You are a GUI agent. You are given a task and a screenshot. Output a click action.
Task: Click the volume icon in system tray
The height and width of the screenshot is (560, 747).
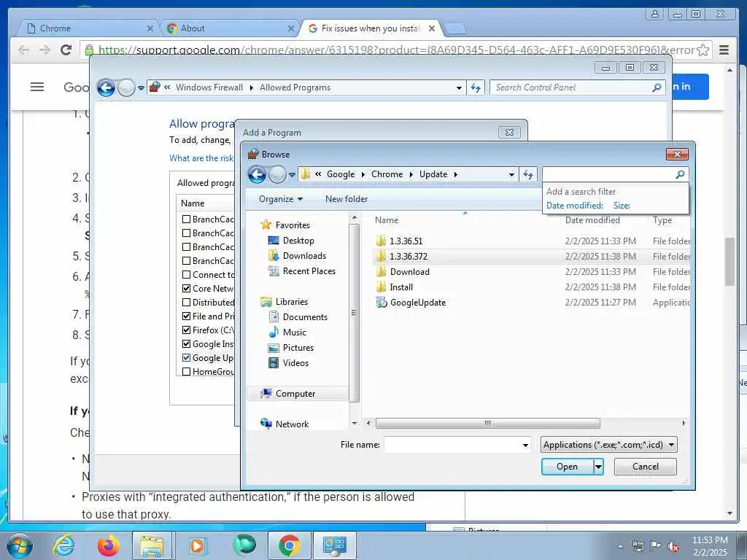[673, 546]
